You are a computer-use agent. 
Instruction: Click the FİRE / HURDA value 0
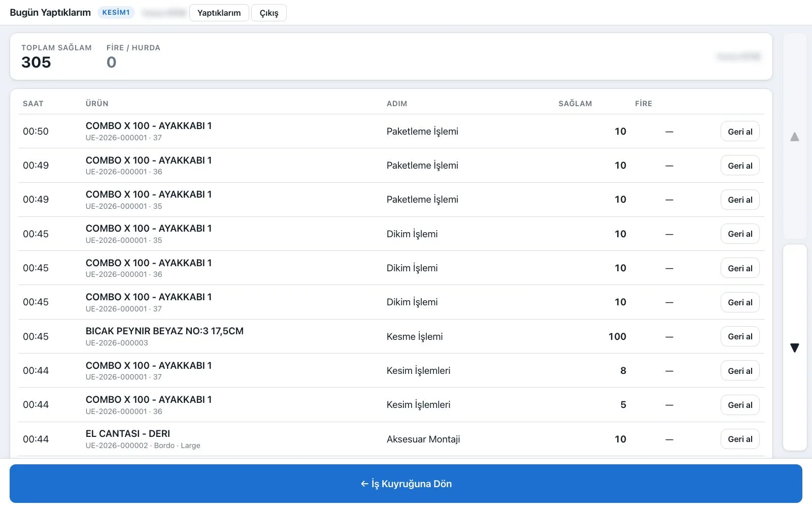click(111, 62)
